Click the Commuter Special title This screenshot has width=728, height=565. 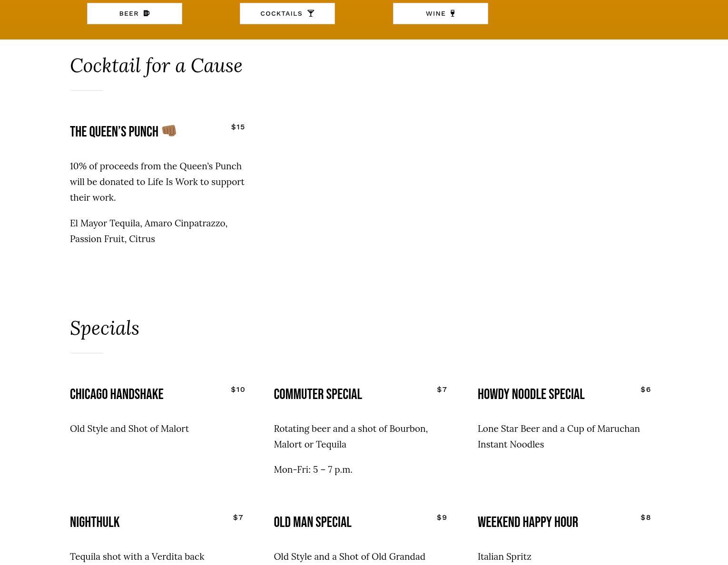coord(318,394)
